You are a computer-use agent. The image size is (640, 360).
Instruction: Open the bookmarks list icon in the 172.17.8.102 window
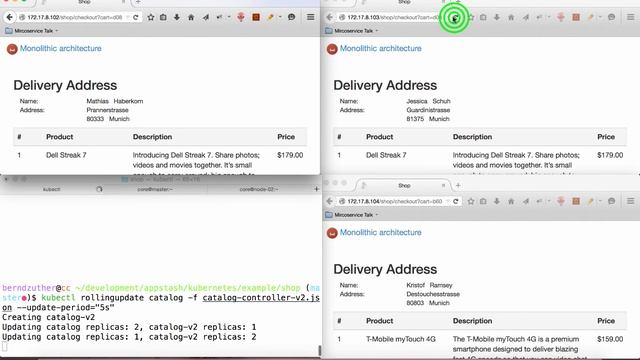(163, 17)
